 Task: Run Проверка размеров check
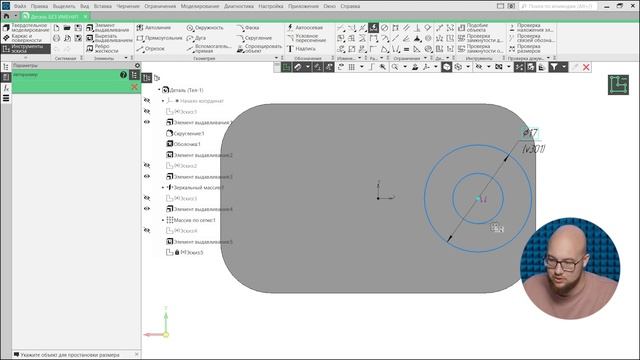click(x=524, y=49)
